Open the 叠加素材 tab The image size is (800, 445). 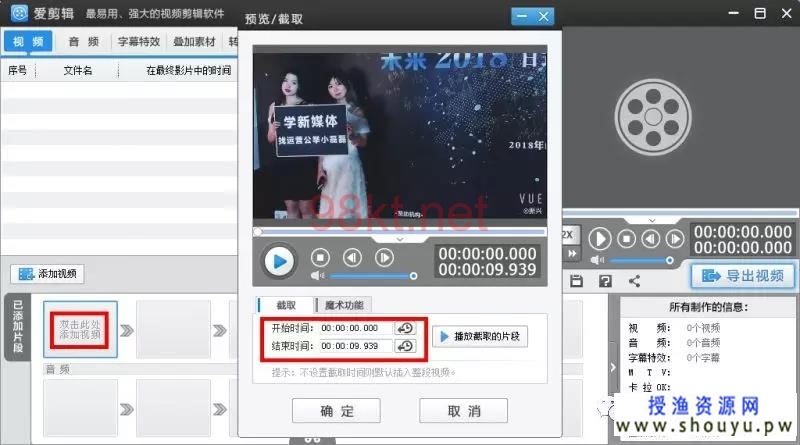click(x=194, y=41)
